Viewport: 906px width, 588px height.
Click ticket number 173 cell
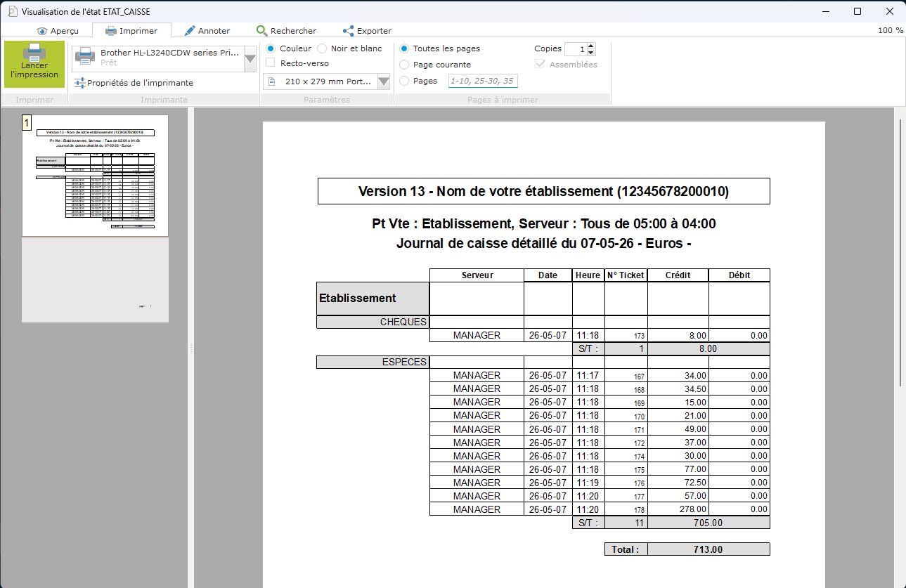click(x=626, y=336)
